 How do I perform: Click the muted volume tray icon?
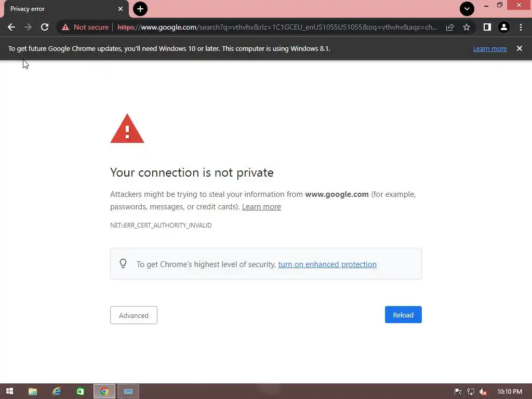(x=483, y=392)
